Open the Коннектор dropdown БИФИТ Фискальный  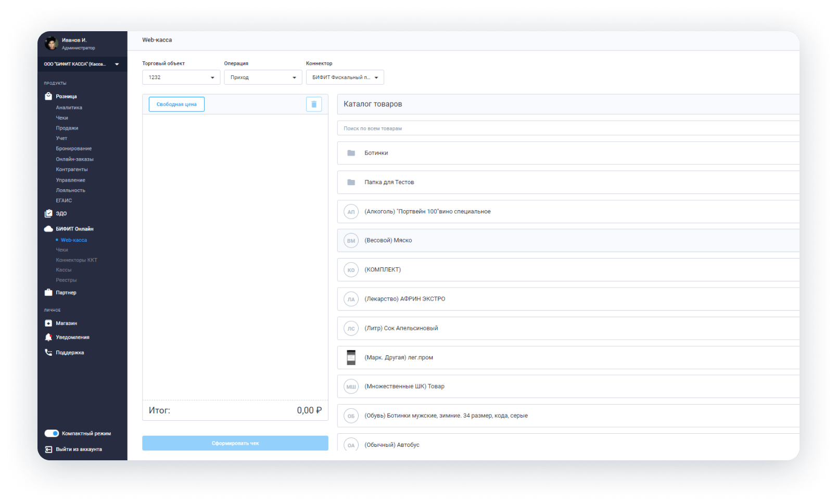pyautogui.click(x=345, y=77)
